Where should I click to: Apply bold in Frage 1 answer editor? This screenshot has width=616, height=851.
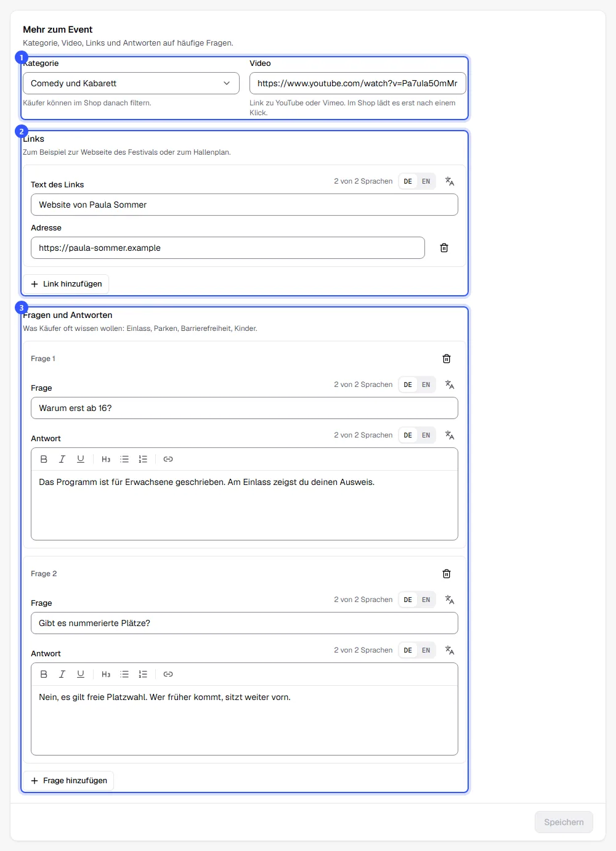click(x=44, y=459)
